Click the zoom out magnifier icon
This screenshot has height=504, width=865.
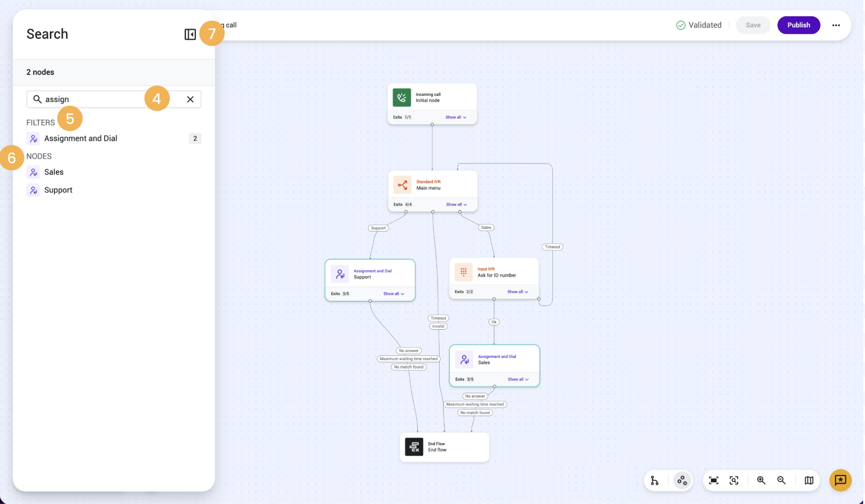(x=782, y=480)
